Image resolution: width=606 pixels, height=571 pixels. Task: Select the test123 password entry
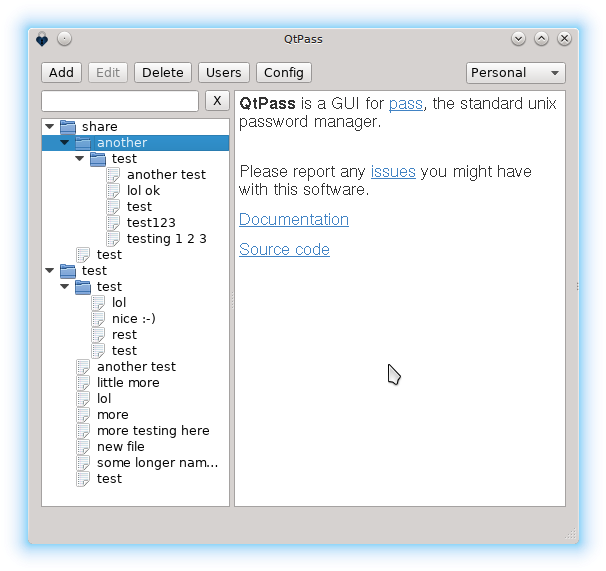pyautogui.click(x=151, y=223)
